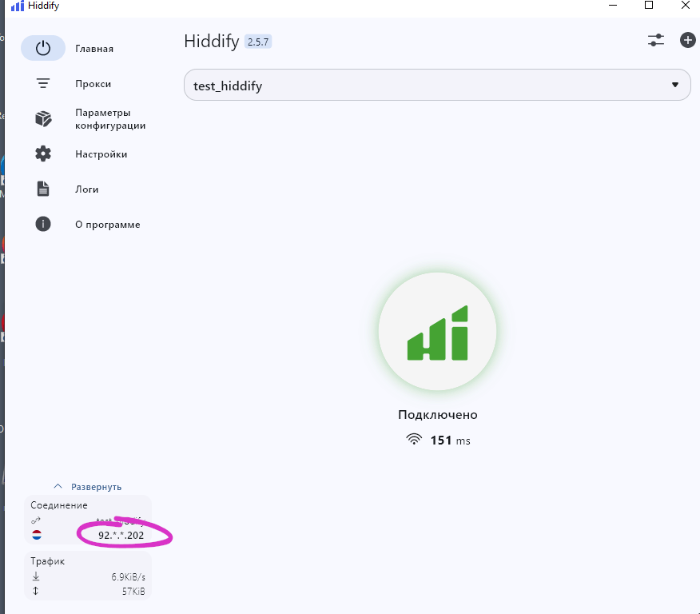
Task: Click the dropdown arrow in the profile selector
Action: coord(675,85)
